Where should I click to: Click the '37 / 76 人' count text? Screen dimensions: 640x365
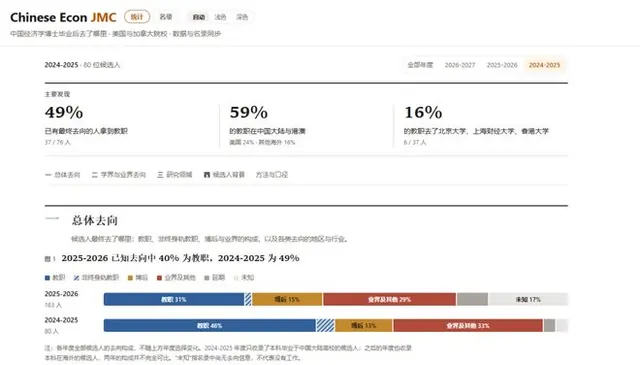58,142
